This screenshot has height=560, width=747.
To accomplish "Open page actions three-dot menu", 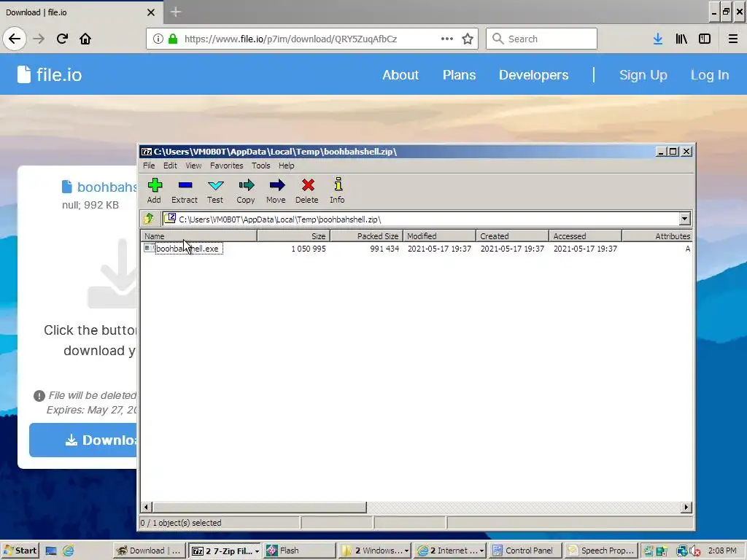I will (x=447, y=39).
